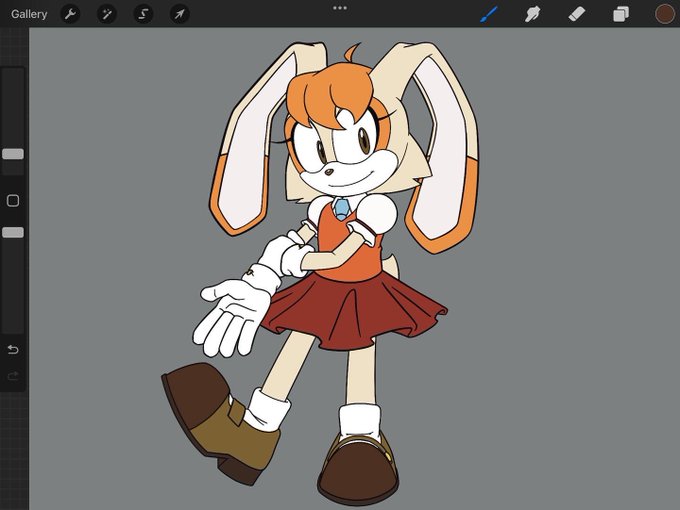Select the Eraser tool

click(577, 14)
